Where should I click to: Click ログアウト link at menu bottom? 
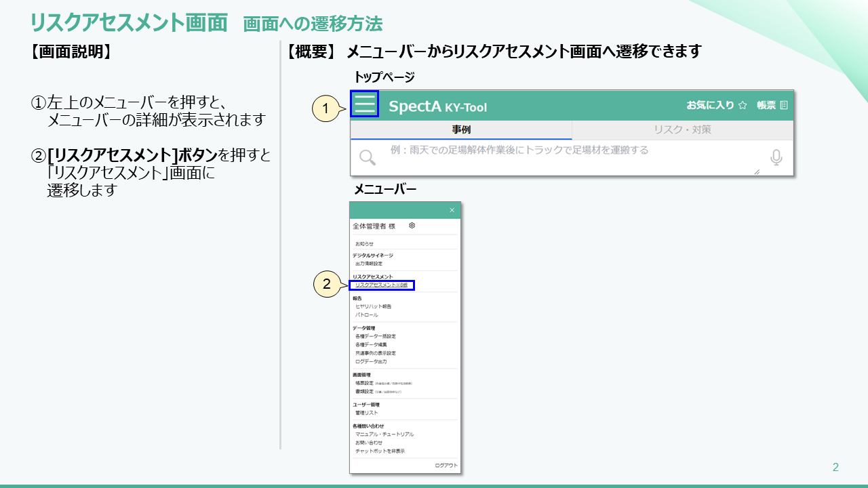pos(446,466)
